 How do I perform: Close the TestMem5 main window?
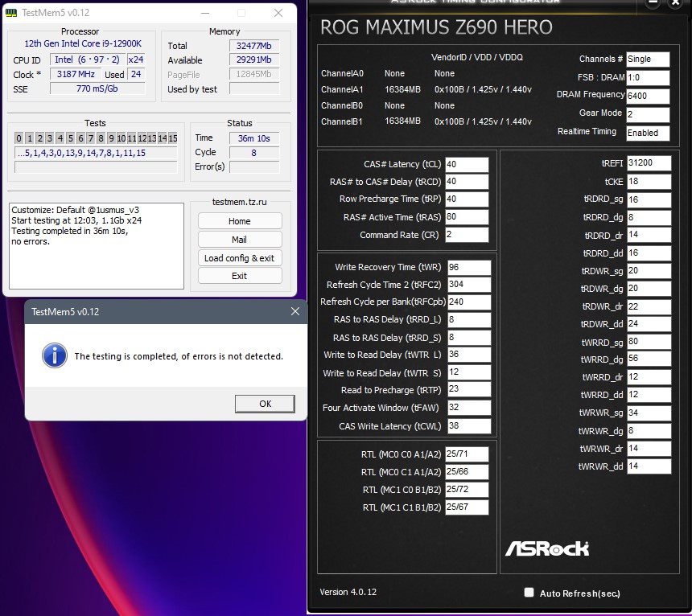[x=278, y=13]
